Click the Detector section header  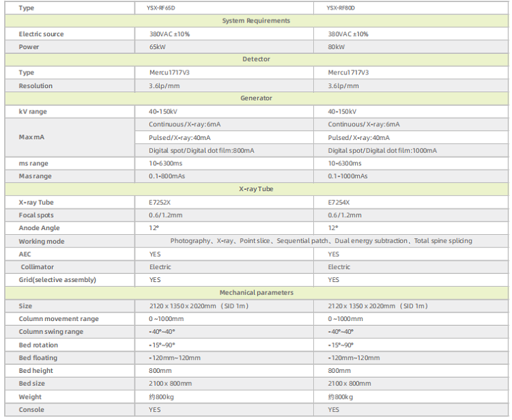(256, 59)
